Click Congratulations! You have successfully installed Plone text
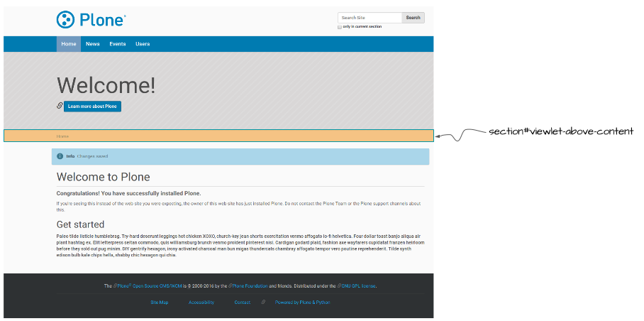Viewport: 644px width, 321px height. (x=128, y=193)
